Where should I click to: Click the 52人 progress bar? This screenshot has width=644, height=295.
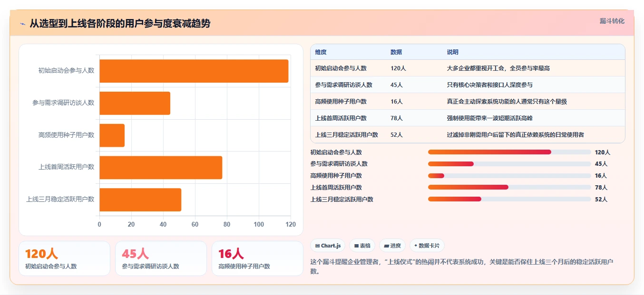point(509,199)
